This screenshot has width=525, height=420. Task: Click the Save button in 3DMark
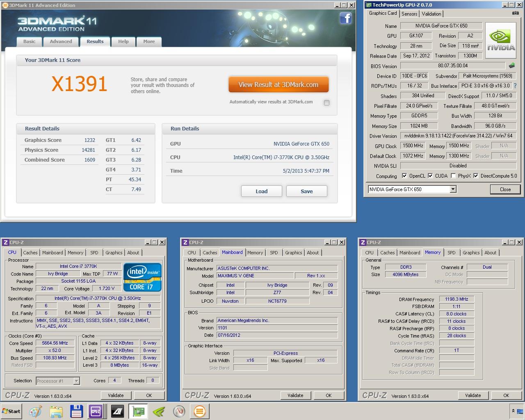[x=307, y=191]
